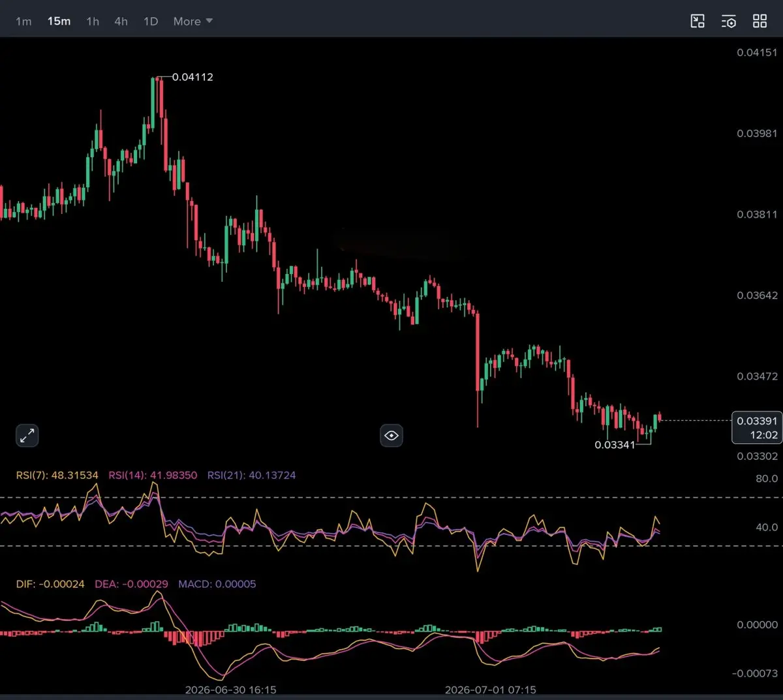Switch to the 1D timeframe
The image size is (783, 700).
point(151,22)
